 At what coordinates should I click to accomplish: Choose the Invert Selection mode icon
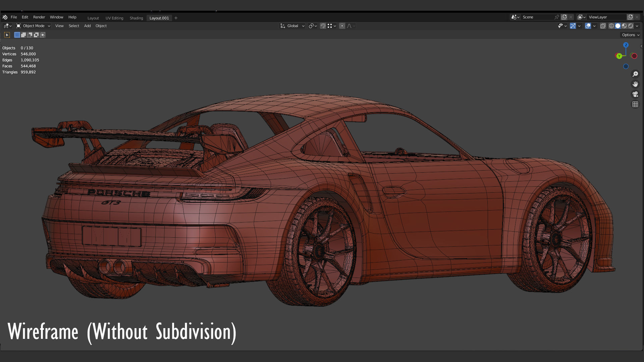36,35
